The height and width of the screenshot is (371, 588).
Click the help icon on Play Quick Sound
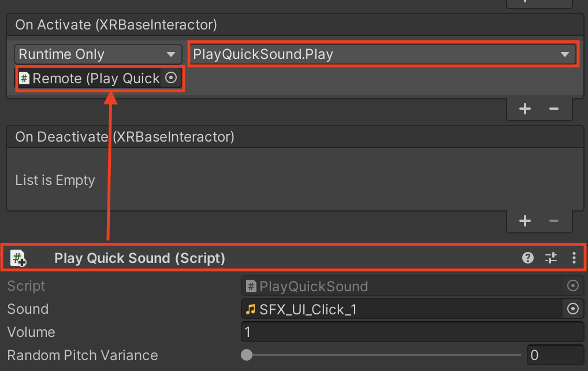(x=528, y=258)
